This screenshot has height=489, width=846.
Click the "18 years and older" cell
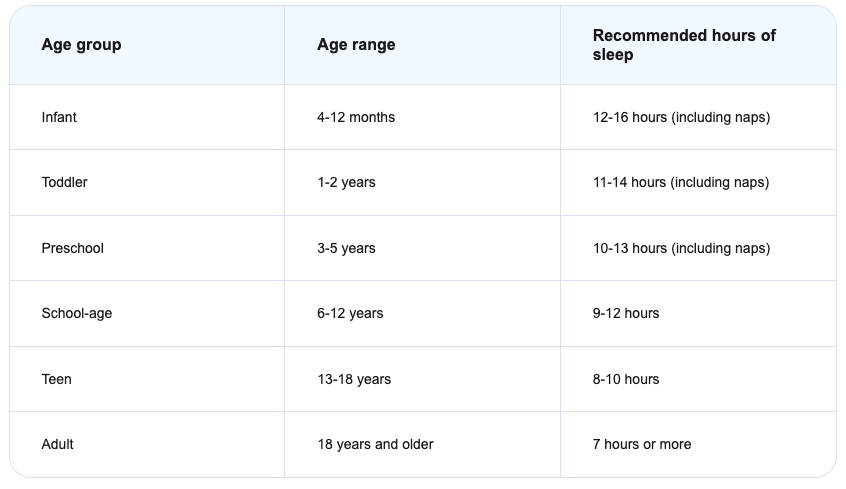[x=375, y=444]
